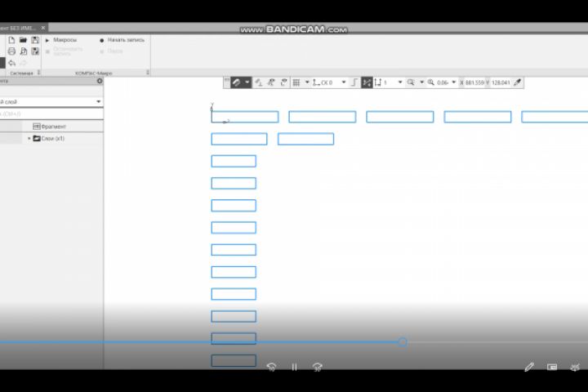
Task: Click the tree search field with Ctrl hint
Action: click(51, 114)
